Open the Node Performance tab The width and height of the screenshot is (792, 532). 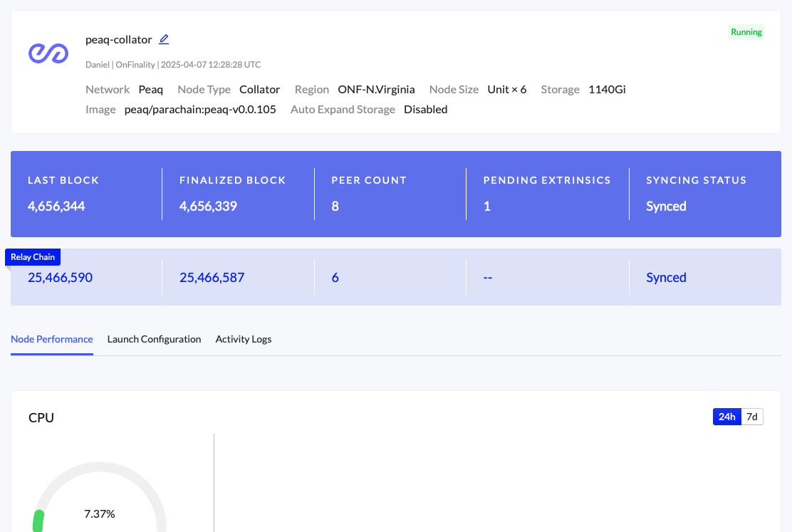[x=52, y=339]
